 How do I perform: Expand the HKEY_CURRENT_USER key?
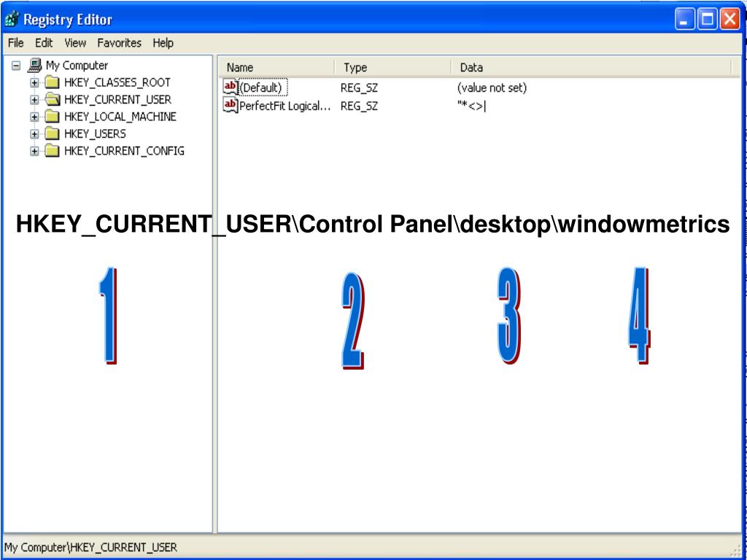34,100
